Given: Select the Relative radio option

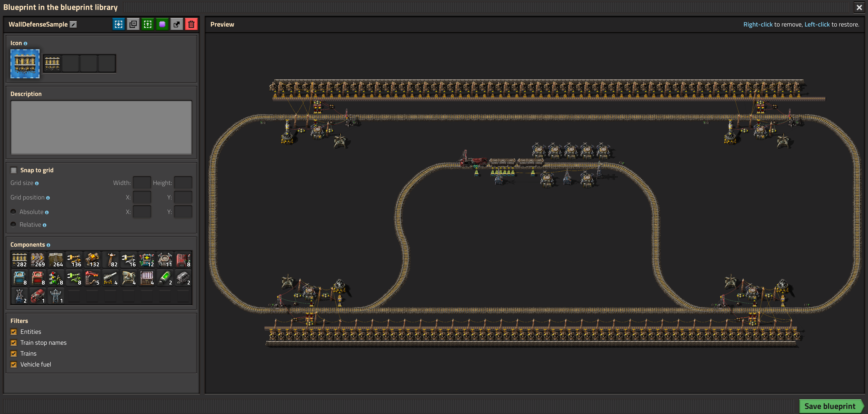Looking at the screenshot, I should click(13, 224).
